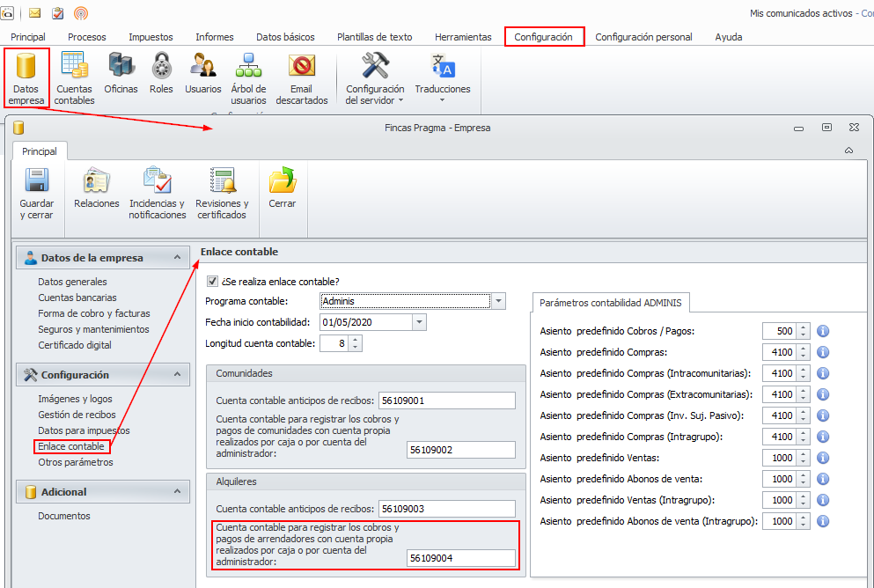Select Gestión de recibos
This screenshot has height=588, width=874.
click(x=77, y=414)
